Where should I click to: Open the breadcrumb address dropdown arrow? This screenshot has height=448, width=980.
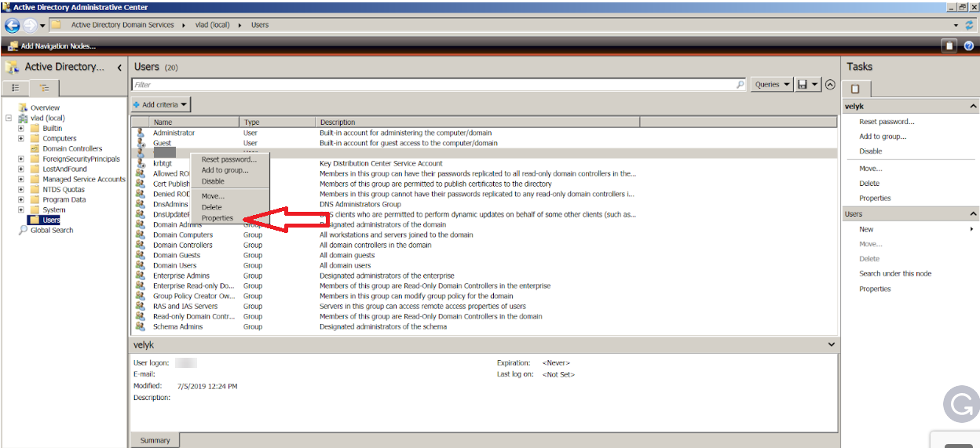(x=956, y=25)
